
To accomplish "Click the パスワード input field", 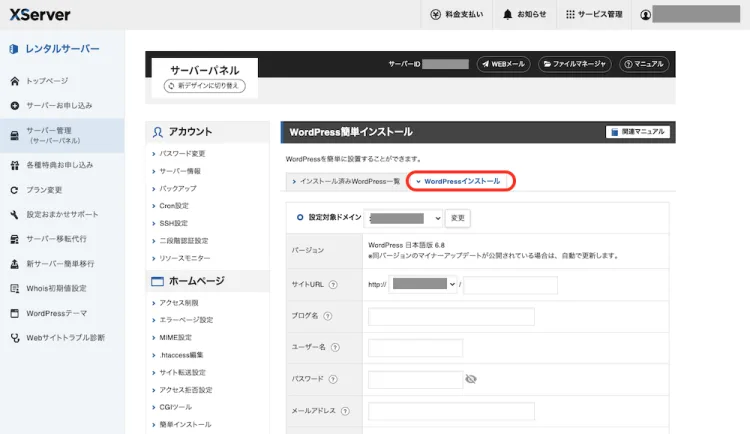I will [x=415, y=379].
